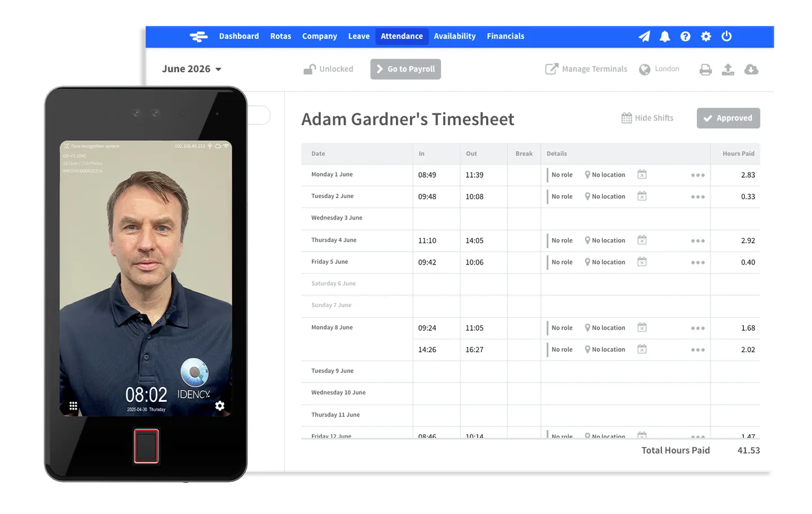
Task: Click the Saturday 6 June row label
Action: point(333,284)
